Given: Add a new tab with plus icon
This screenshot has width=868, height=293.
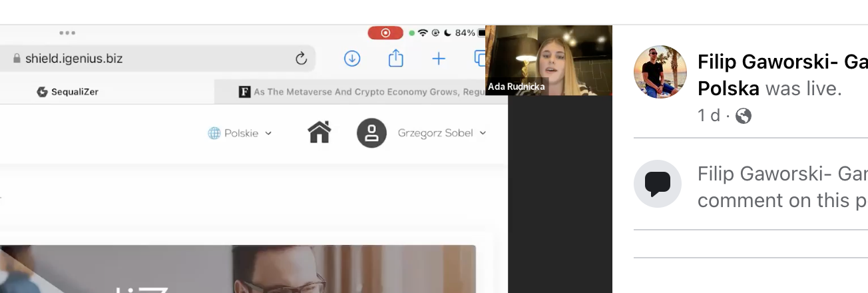Looking at the screenshot, I should click(x=439, y=59).
